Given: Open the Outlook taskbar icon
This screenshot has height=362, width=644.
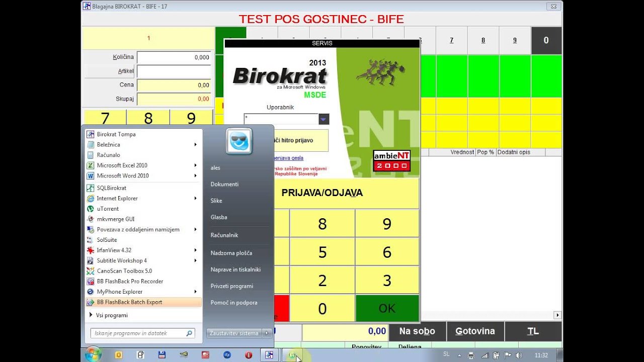Looking at the screenshot, I should click(119, 355).
